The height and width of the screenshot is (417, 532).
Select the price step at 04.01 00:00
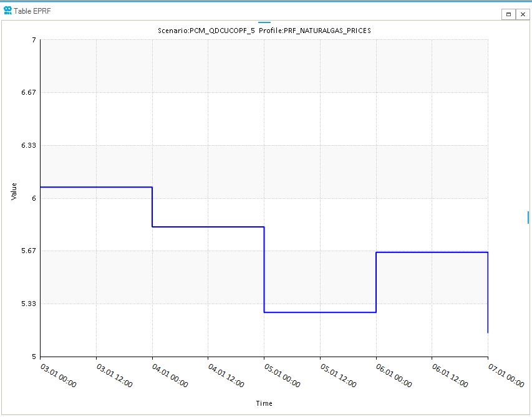click(152, 206)
